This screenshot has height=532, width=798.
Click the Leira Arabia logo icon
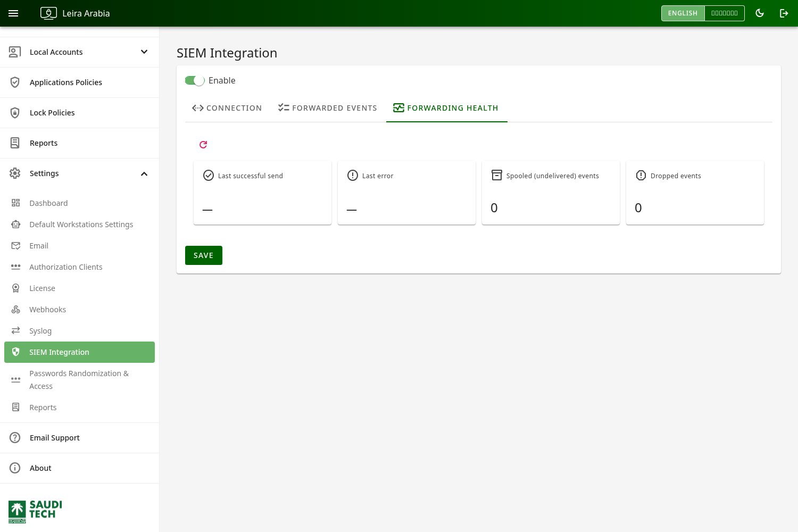click(48, 13)
